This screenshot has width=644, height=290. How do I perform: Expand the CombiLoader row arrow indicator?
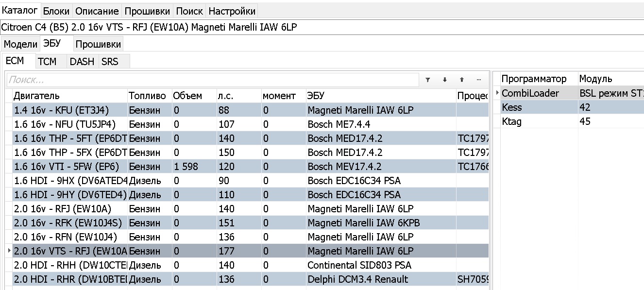497,93
